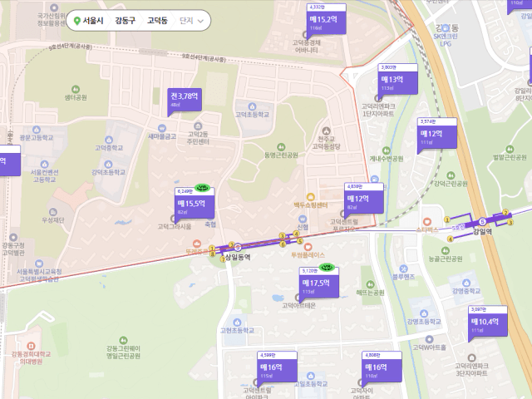Click the 블루핸즈 service icon
The image size is (532, 399).
(403, 268)
